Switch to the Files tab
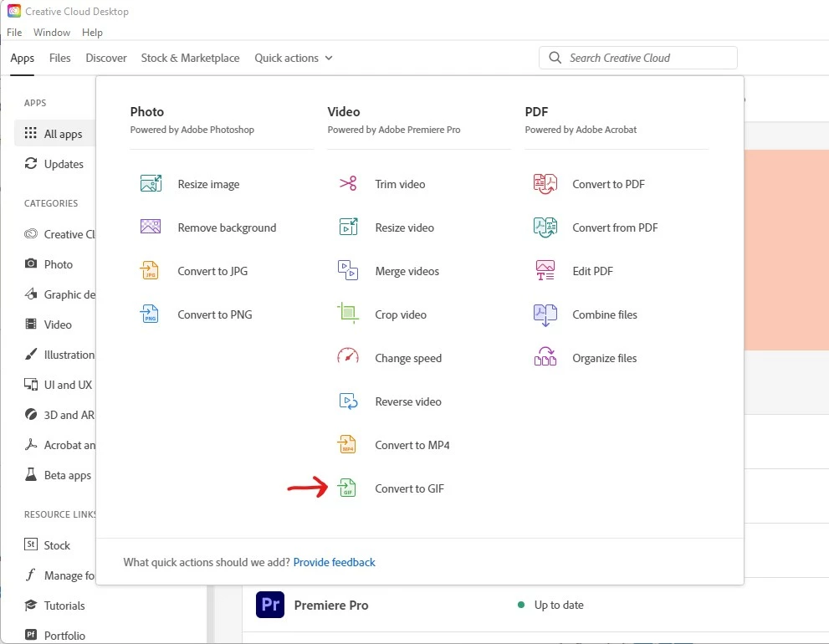829x644 pixels. point(59,58)
